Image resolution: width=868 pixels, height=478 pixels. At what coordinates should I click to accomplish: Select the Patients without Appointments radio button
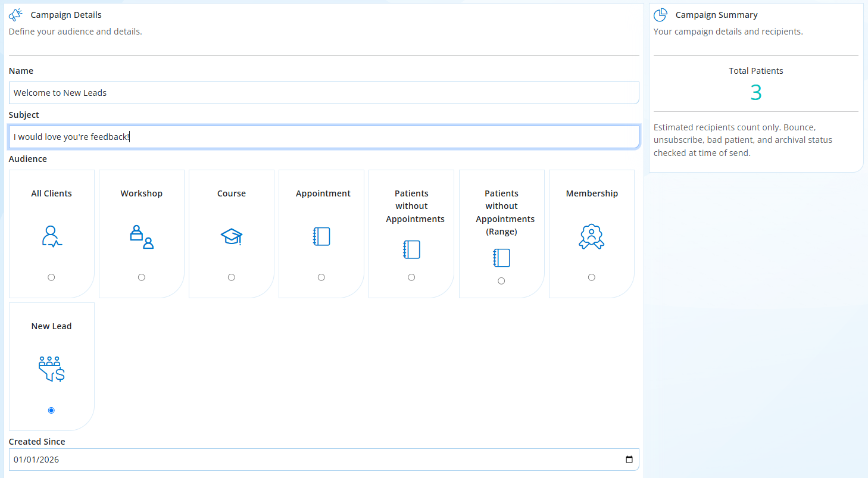pyautogui.click(x=411, y=277)
